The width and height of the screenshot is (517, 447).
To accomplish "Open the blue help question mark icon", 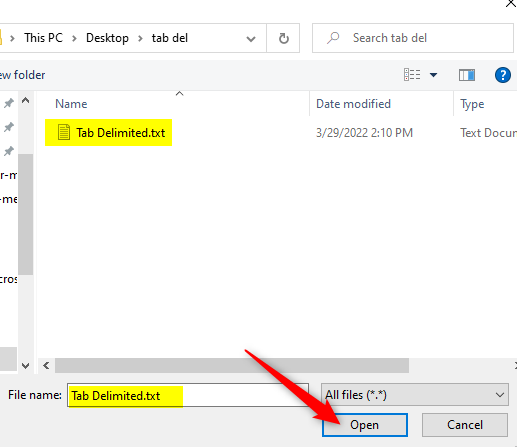I will [x=502, y=75].
